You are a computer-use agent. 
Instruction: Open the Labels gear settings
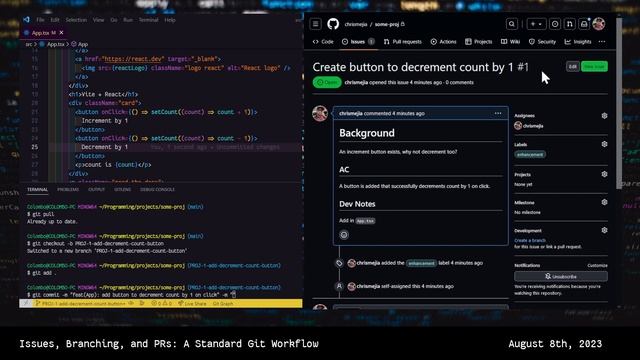click(x=604, y=144)
